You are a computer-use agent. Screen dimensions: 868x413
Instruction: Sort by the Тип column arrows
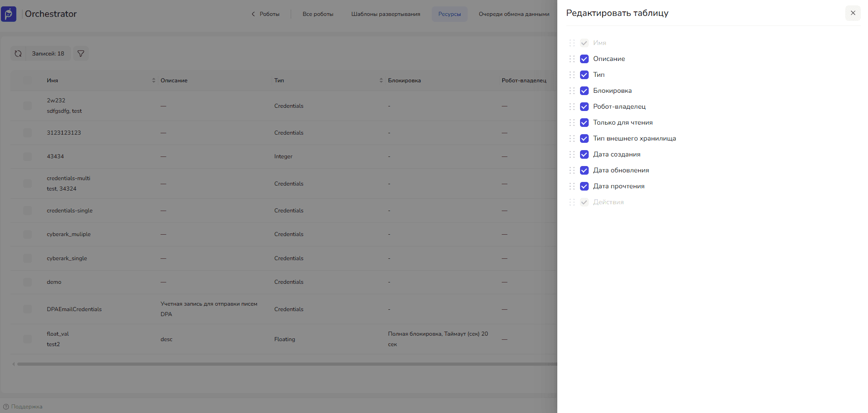click(x=381, y=81)
